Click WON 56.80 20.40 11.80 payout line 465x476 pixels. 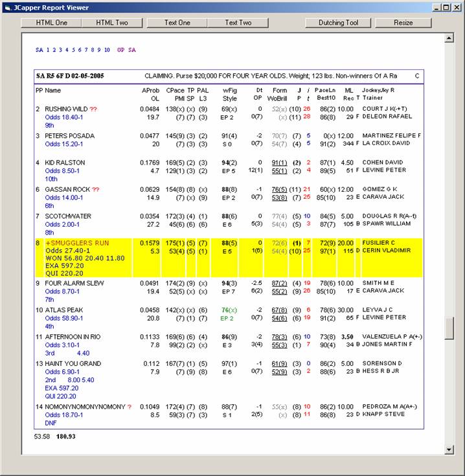[85, 258]
